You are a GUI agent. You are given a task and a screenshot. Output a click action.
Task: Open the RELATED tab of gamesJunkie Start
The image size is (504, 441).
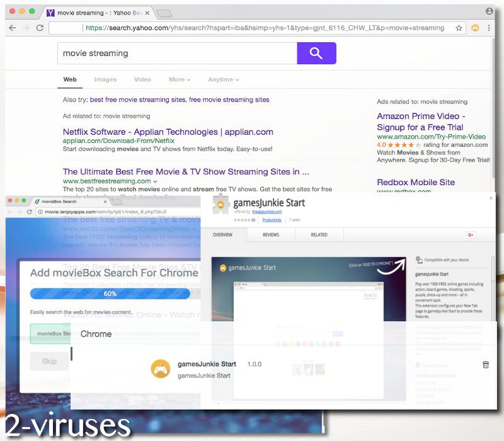[319, 235]
